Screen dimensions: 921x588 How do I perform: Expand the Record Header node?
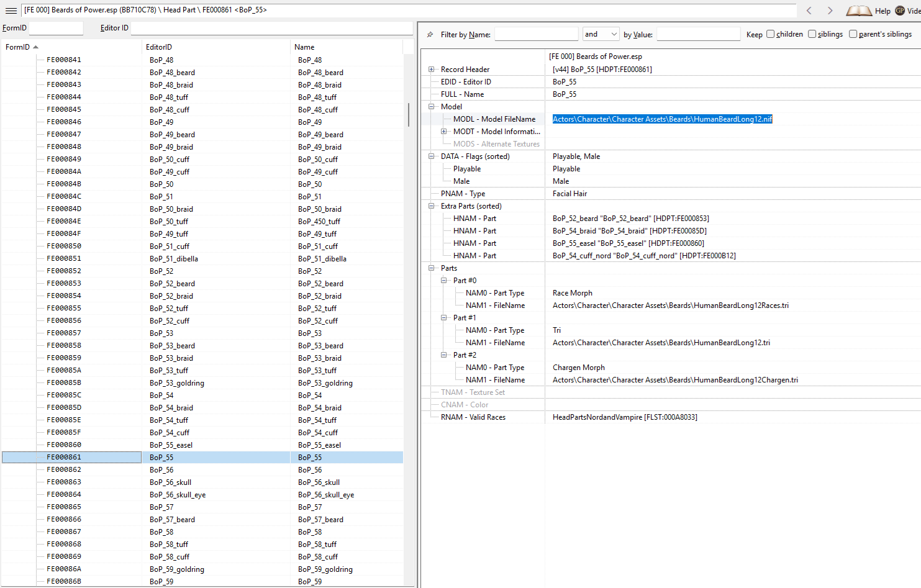tap(432, 70)
